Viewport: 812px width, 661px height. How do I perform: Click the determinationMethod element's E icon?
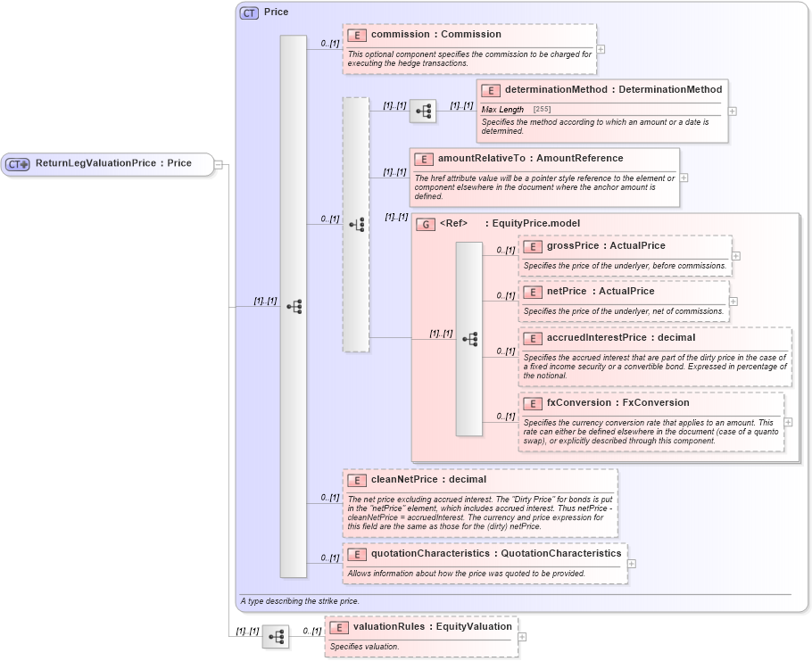pos(490,90)
